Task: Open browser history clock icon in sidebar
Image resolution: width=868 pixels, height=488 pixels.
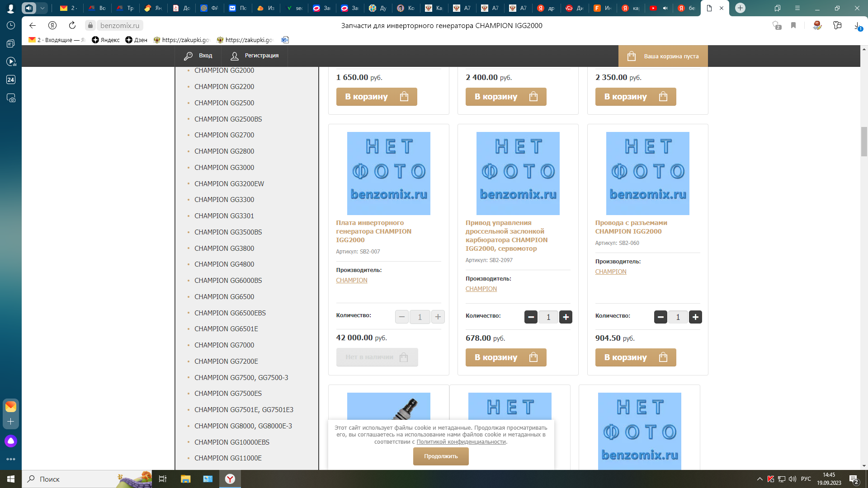Action: (11, 25)
